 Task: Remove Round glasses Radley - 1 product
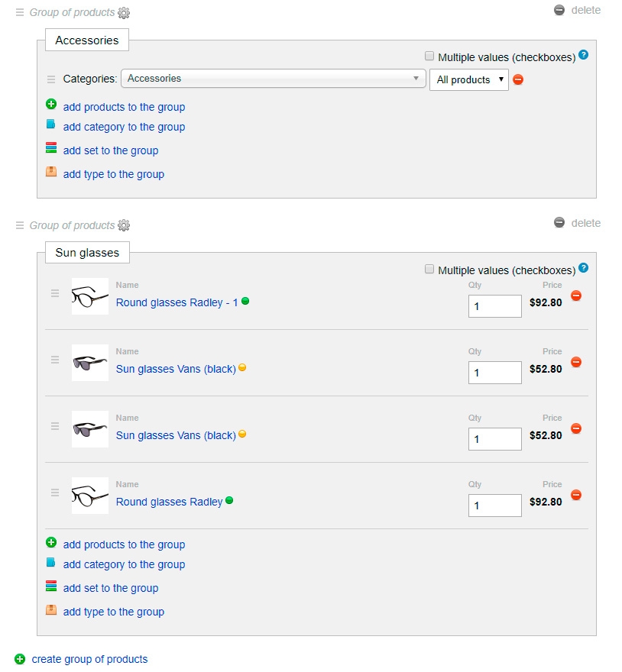pyautogui.click(x=576, y=296)
